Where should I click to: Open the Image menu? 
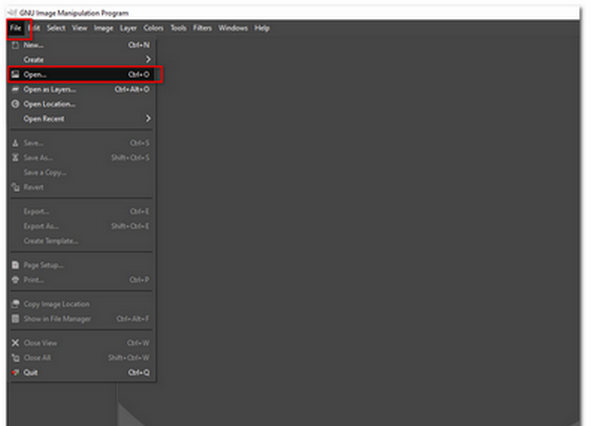click(x=103, y=28)
